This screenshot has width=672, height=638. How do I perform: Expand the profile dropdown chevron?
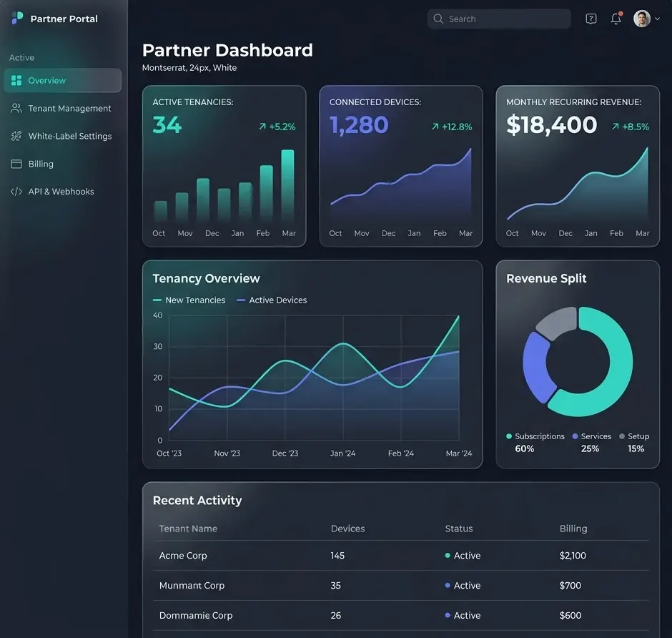pos(657,19)
